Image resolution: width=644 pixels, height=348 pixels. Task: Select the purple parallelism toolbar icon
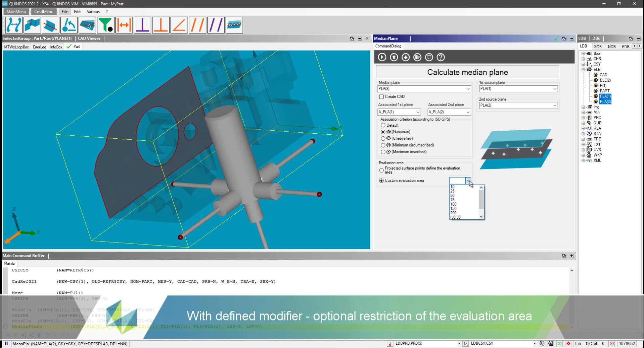216,25
